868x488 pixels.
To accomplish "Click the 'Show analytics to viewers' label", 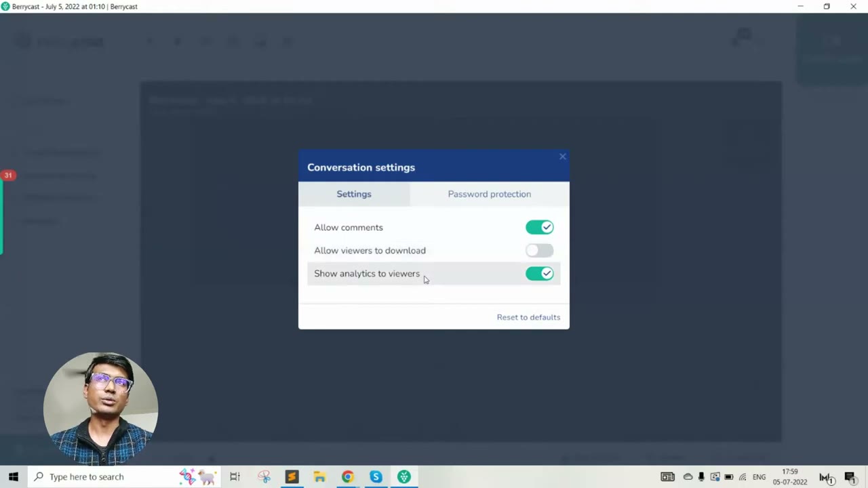I will coord(367,274).
